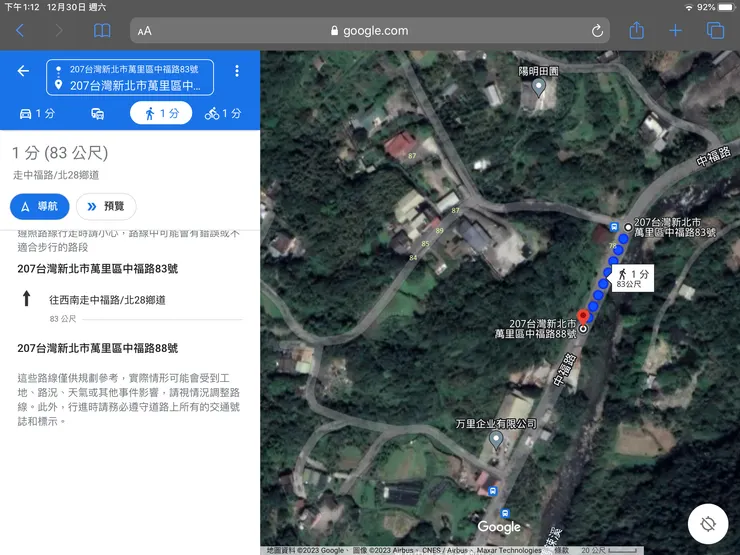
Task: Click the 陽明田園 place pin on the map
Action: [538, 87]
